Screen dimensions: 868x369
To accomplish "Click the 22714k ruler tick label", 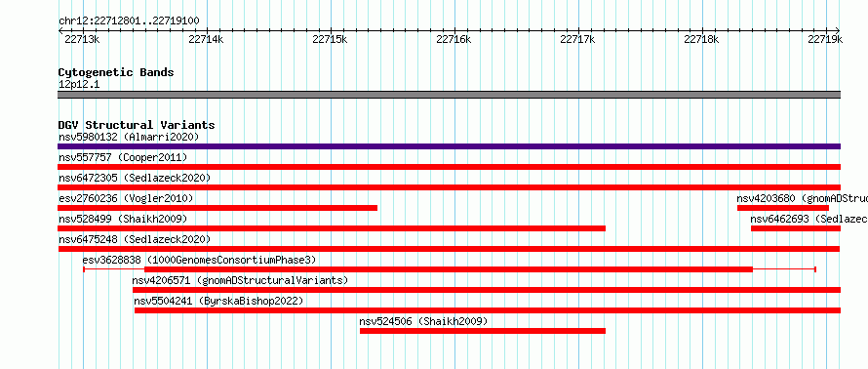I will coord(206,39).
